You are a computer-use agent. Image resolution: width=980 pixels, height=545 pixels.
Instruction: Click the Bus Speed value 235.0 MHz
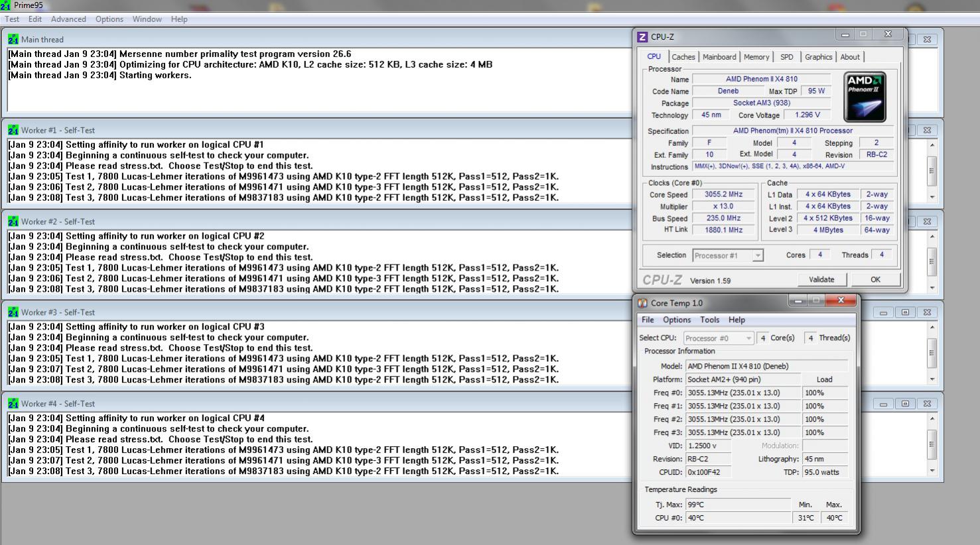coord(723,218)
